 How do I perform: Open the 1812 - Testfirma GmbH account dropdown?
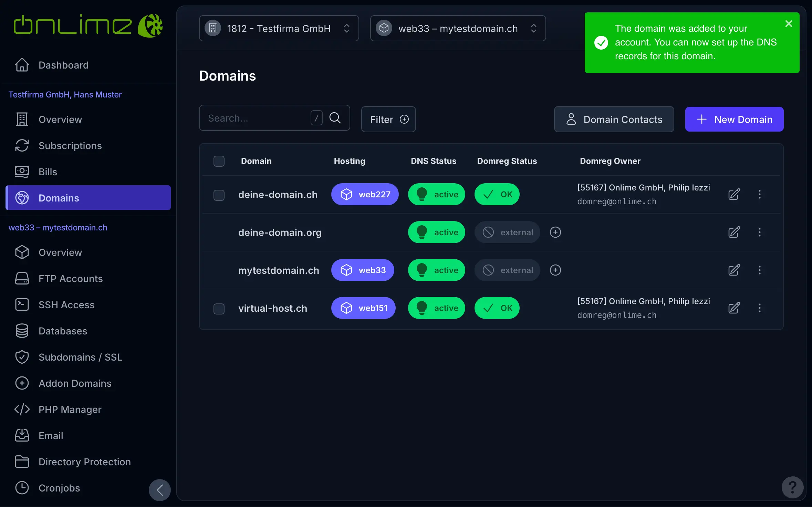[279, 28]
